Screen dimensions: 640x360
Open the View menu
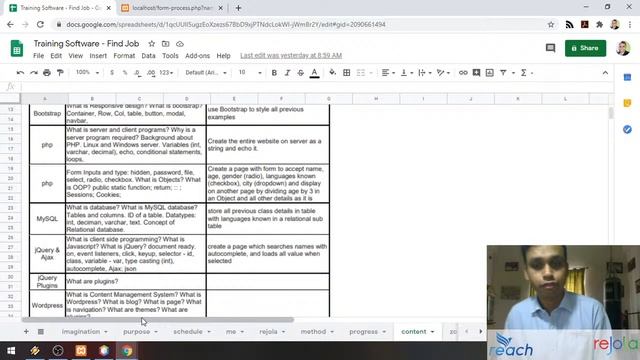[x=76, y=56]
